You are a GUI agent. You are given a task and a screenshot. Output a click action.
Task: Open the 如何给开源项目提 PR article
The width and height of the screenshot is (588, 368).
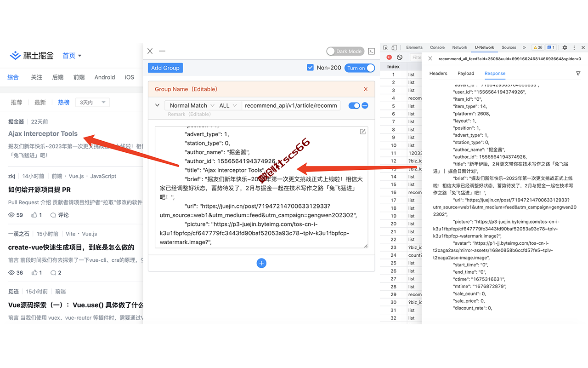coord(40,190)
